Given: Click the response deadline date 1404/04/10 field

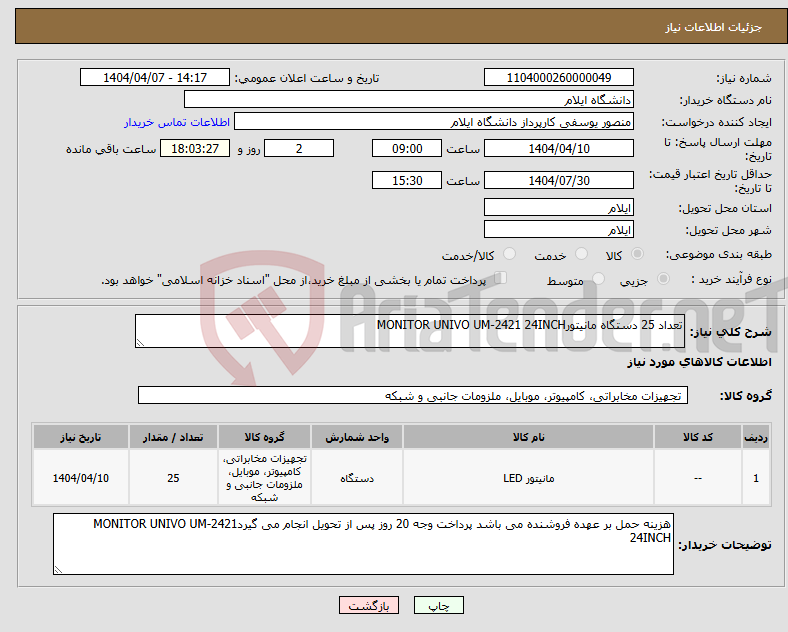Looking at the screenshot, I should pyautogui.click(x=559, y=148).
